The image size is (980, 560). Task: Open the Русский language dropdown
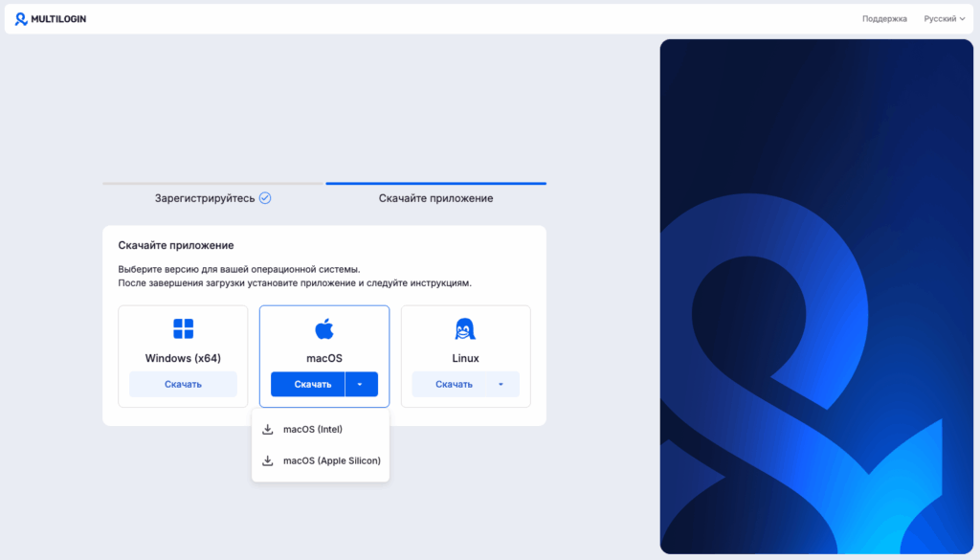point(945,19)
